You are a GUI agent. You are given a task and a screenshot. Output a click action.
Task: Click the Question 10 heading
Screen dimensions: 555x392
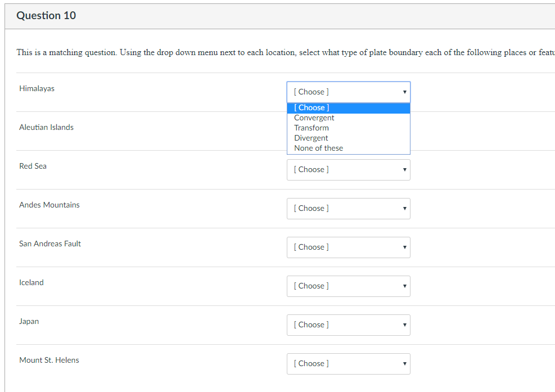click(x=46, y=16)
